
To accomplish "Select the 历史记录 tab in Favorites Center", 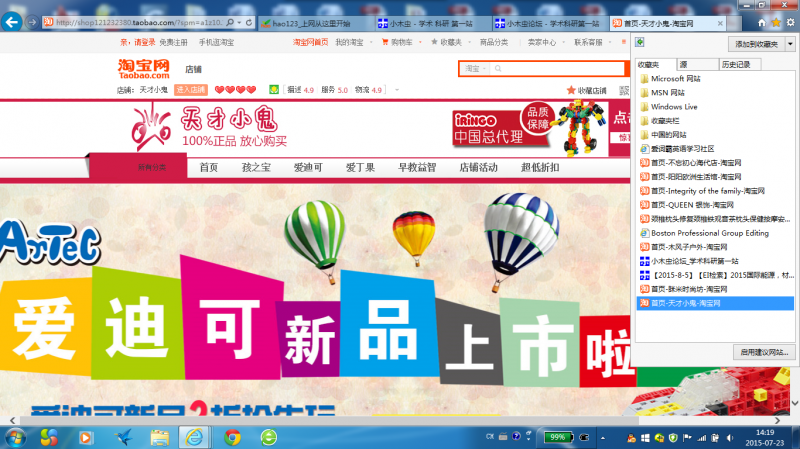I will coord(740,64).
